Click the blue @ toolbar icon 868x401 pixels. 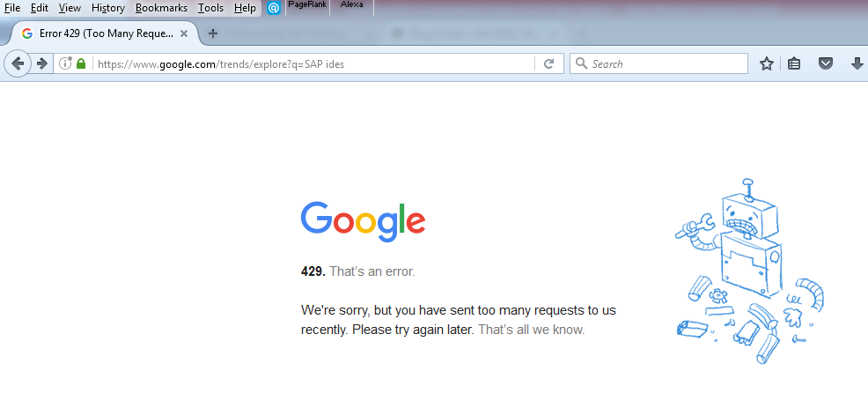click(274, 8)
